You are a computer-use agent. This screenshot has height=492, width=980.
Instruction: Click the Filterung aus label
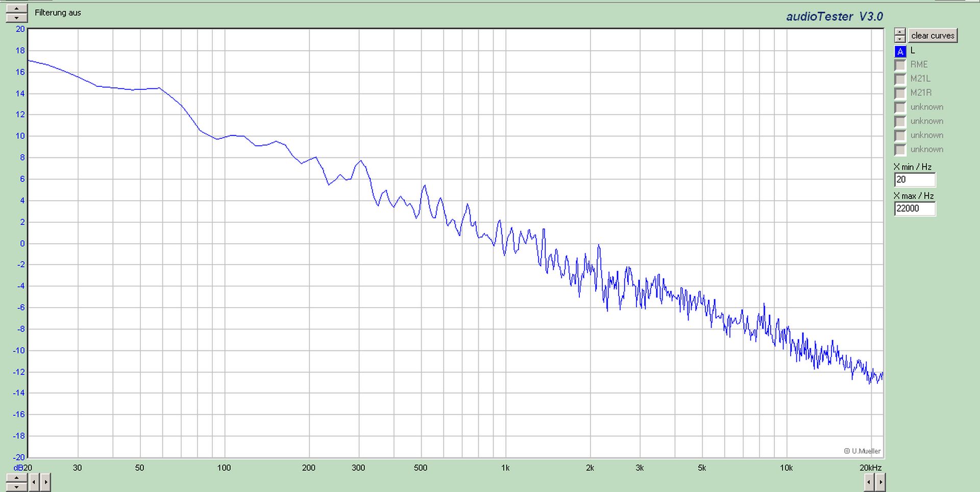click(x=58, y=13)
